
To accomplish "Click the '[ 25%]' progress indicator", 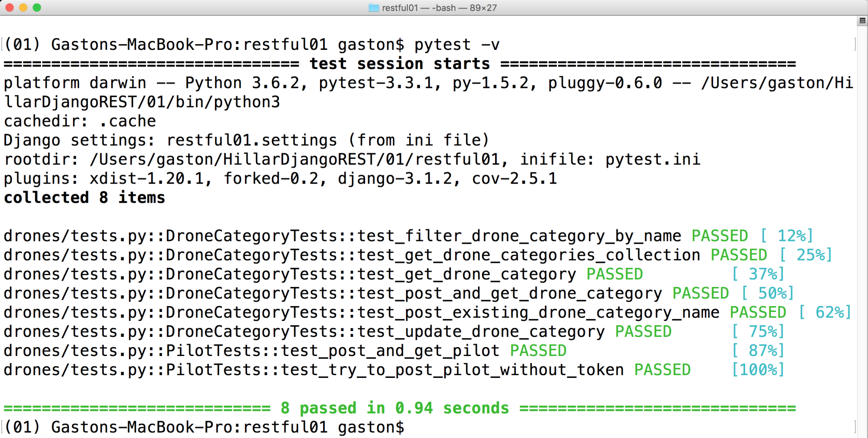I will coord(806,255).
